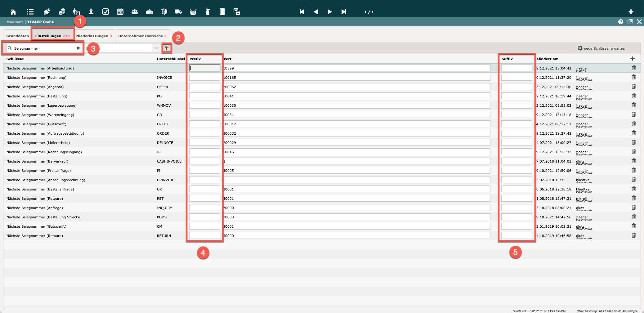Select row Nächste Belegnummer (Preisanfrage)

[322, 170]
